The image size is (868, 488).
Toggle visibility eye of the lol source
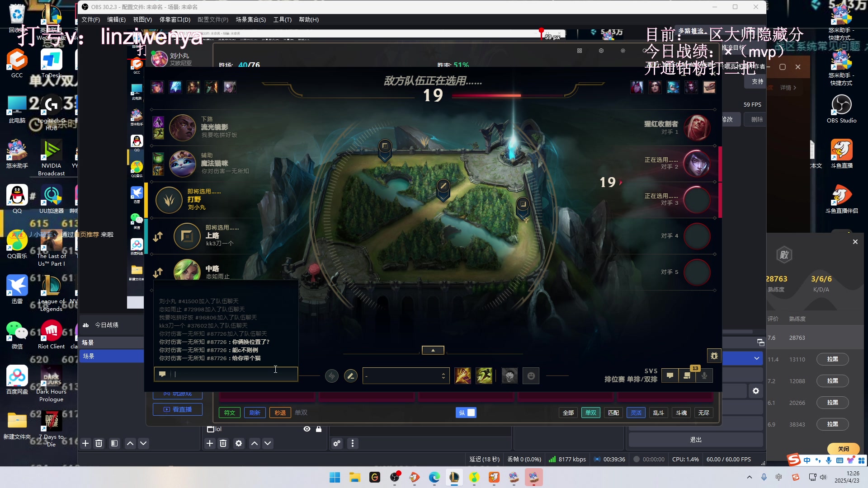coord(307,429)
